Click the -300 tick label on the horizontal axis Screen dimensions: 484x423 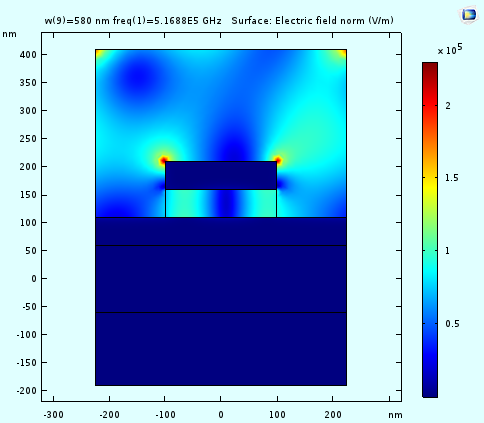[x=53, y=415]
